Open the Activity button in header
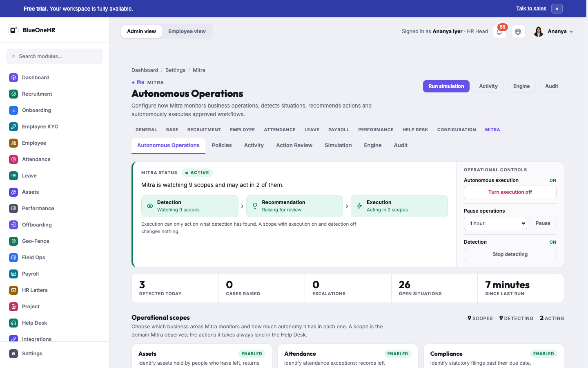The height and width of the screenshot is (368, 588). pyautogui.click(x=488, y=86)
